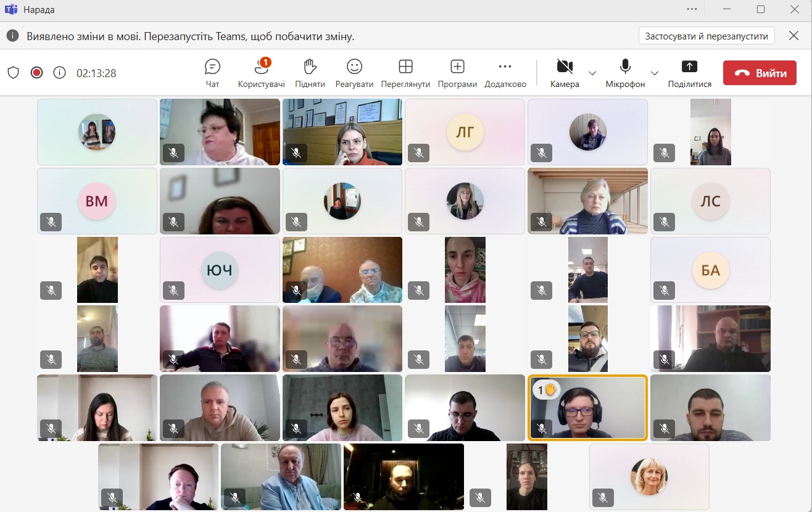Select man with bookshelf background tile

tap(710, 339)
